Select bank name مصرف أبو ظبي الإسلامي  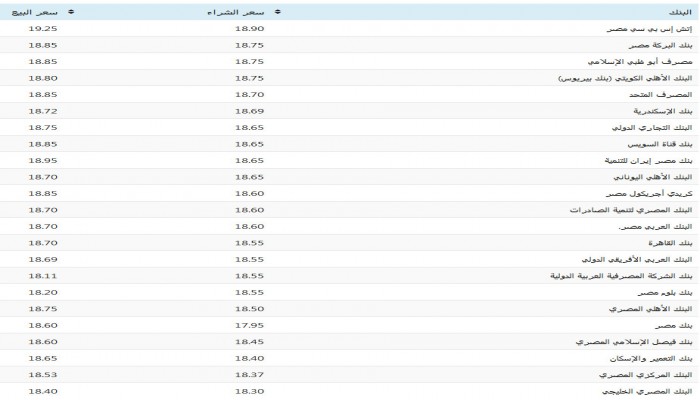pos(640,62)
